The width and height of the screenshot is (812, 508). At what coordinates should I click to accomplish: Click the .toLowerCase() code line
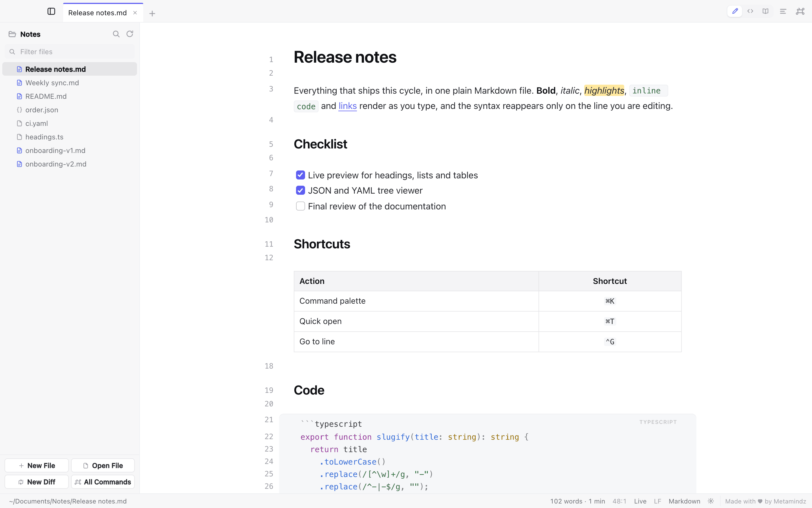tap(353, 462)
